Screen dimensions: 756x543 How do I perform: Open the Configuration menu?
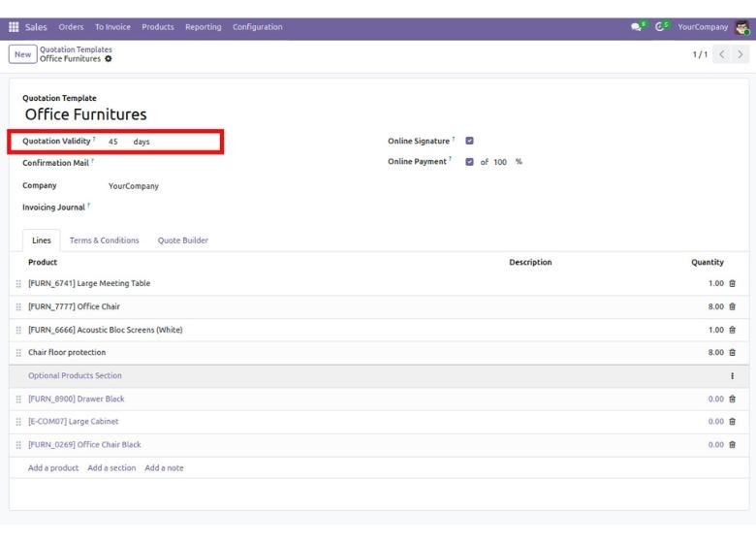(x=257, y=27)
